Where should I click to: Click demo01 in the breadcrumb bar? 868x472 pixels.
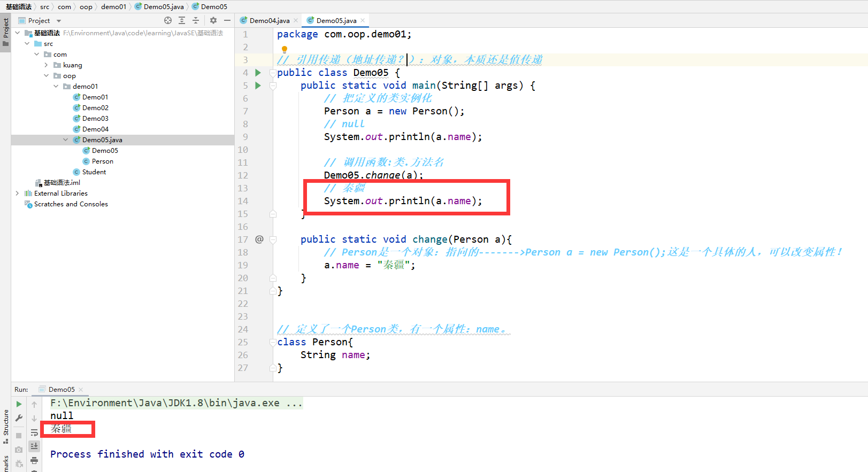tap(113, 6)
